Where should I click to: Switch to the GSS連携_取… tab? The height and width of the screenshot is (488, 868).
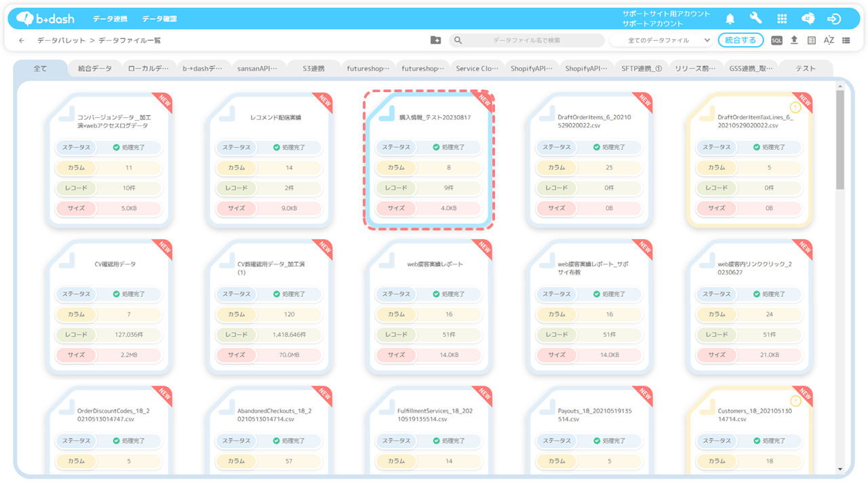(751, 68)
